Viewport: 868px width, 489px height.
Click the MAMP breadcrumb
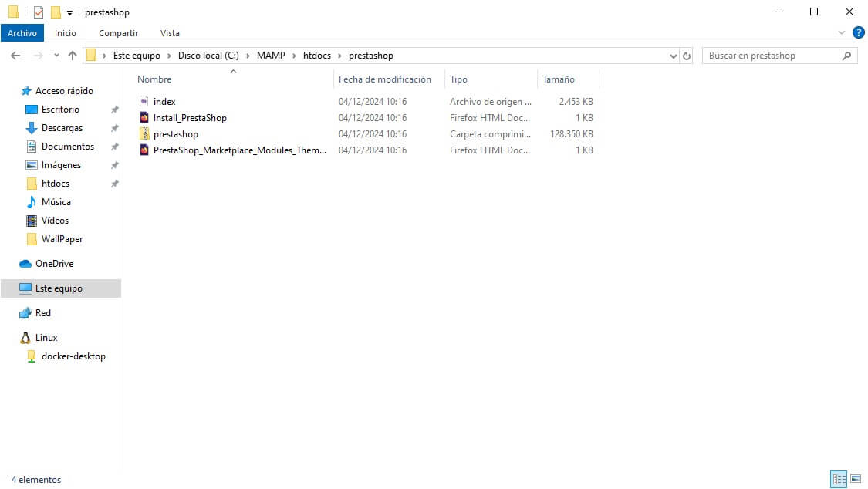pyautogui.click(x=271, y=56)
